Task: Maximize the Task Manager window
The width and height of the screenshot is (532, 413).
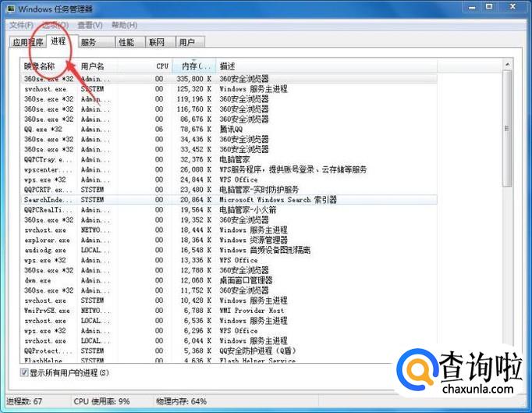Action: [x=489, y=7]
